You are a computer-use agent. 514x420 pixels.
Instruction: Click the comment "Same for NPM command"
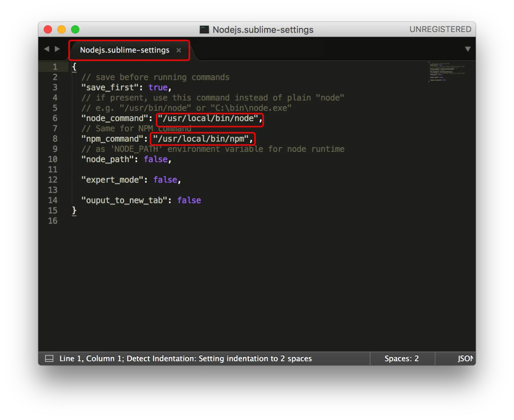pos(136,129)
